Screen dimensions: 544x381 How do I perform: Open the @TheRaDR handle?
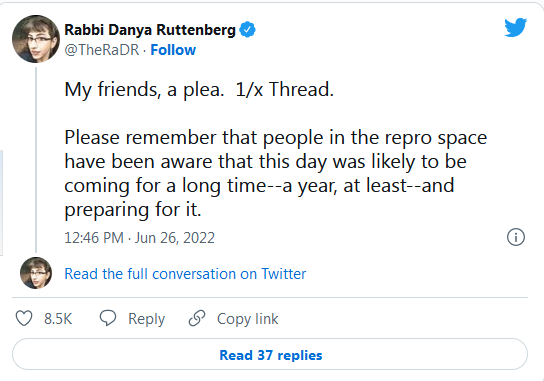(102, 50)
